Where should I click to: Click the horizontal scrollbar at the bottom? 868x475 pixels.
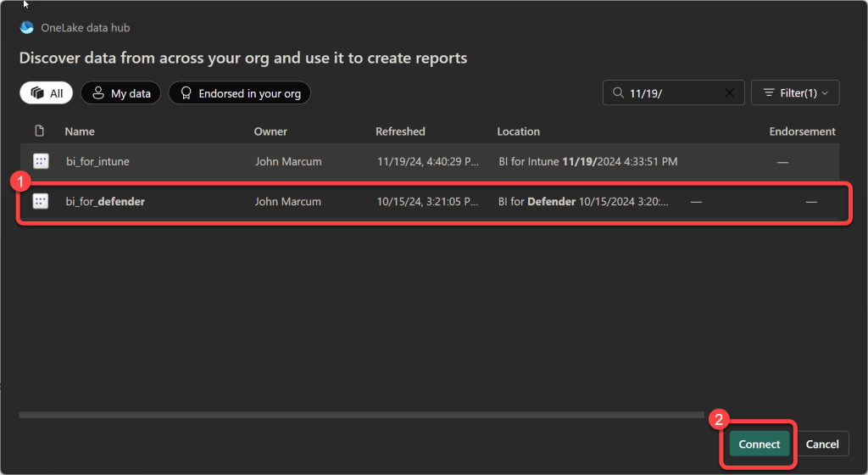[361, 415]
